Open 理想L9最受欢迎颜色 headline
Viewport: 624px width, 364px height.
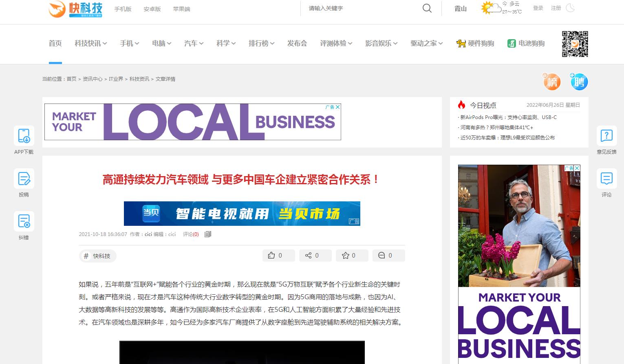507,137
